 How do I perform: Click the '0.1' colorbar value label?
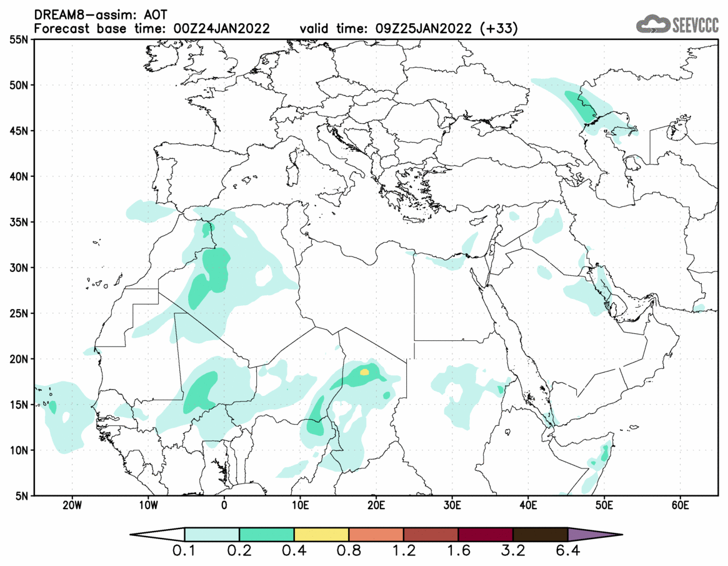pyautogui.click(x=184, y=551)
